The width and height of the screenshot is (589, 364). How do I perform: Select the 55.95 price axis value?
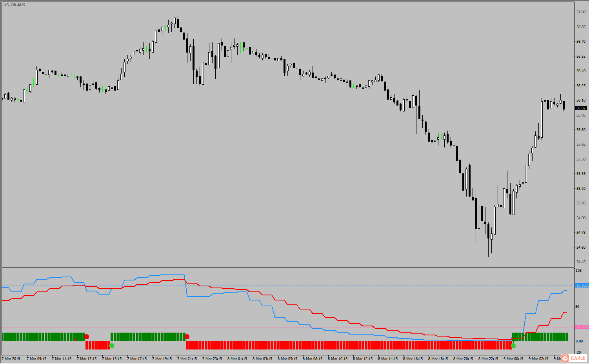click(x=581, y=115)
